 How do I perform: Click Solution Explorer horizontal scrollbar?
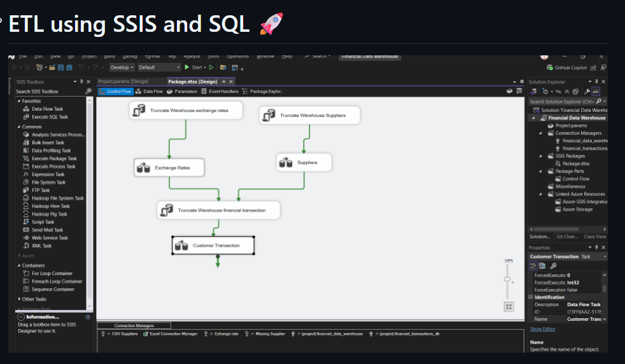(556, 229)
